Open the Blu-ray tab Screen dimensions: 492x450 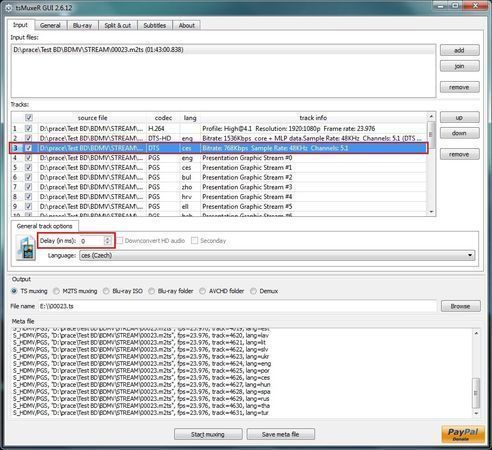click(82, 25)
